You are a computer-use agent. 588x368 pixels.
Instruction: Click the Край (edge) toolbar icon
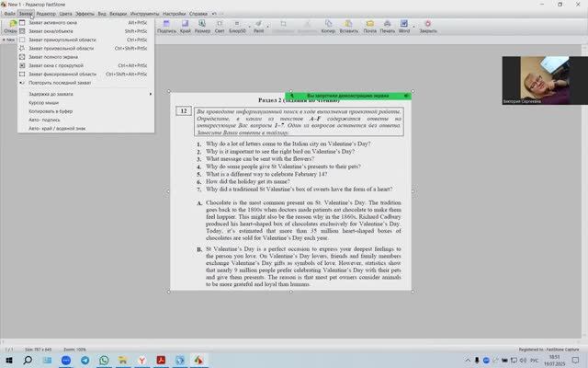click(x=186, y=24)
